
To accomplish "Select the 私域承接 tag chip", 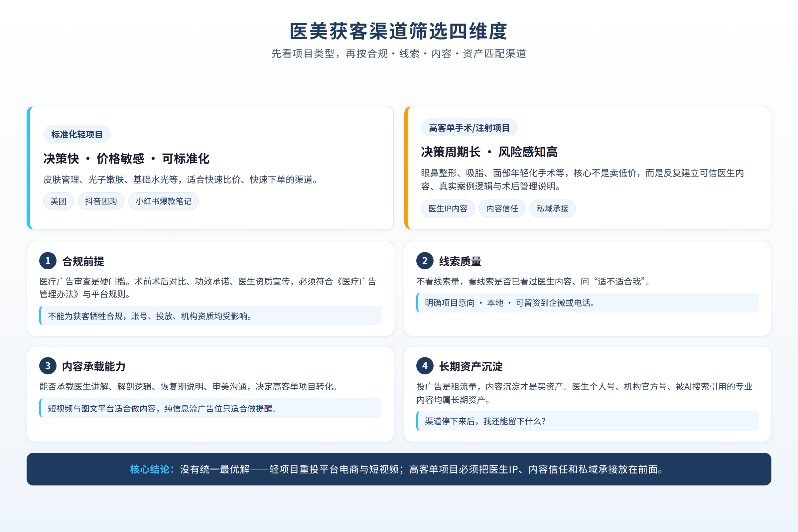I will coord(552,208).
